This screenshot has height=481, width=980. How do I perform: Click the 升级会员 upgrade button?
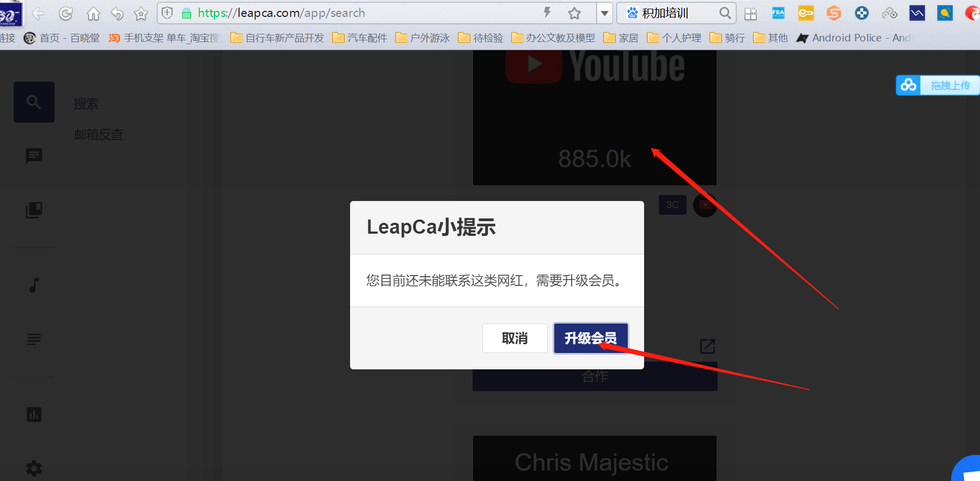tap(591, 338)
